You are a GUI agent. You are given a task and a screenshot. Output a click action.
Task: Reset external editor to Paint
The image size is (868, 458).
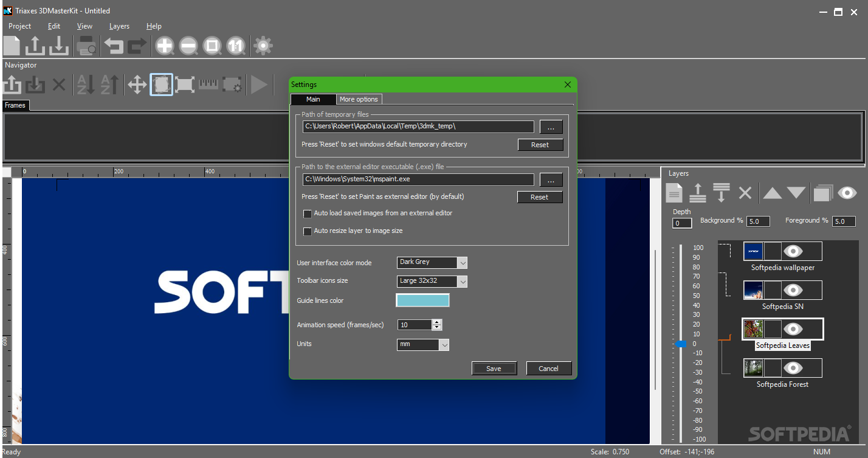539,197
